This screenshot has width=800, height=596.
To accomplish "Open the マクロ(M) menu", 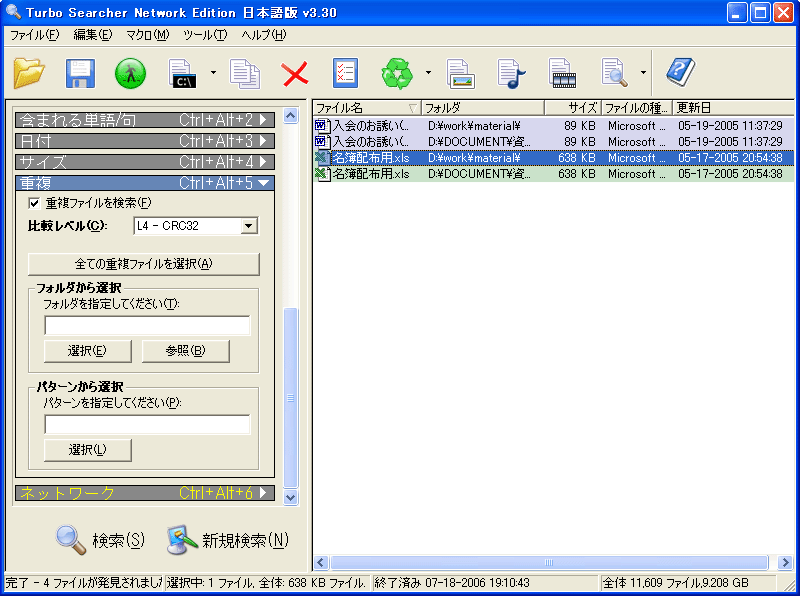I will (148, 35).
